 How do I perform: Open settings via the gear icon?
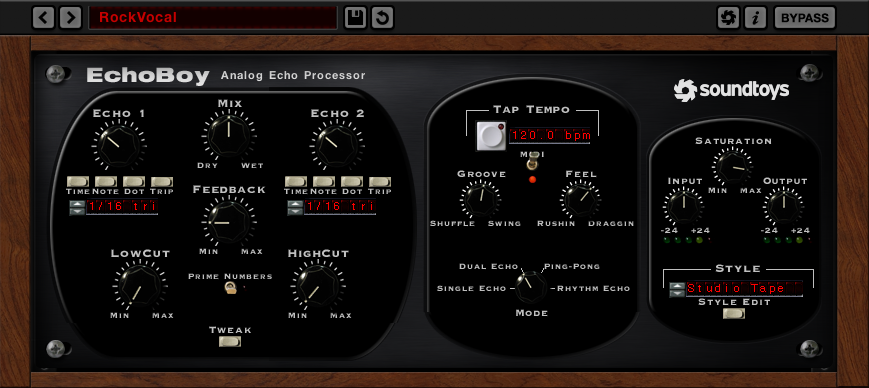pyautogui.click(x=728, y=18)
